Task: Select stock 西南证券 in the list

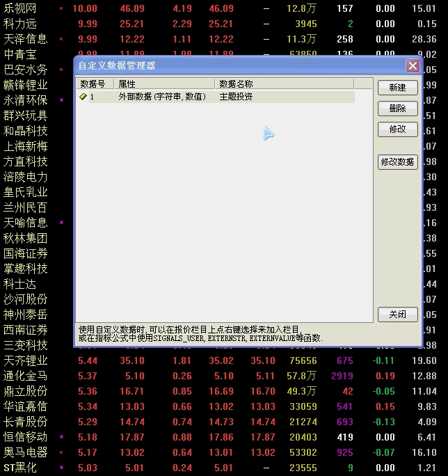Action: [x=26, y=330]
